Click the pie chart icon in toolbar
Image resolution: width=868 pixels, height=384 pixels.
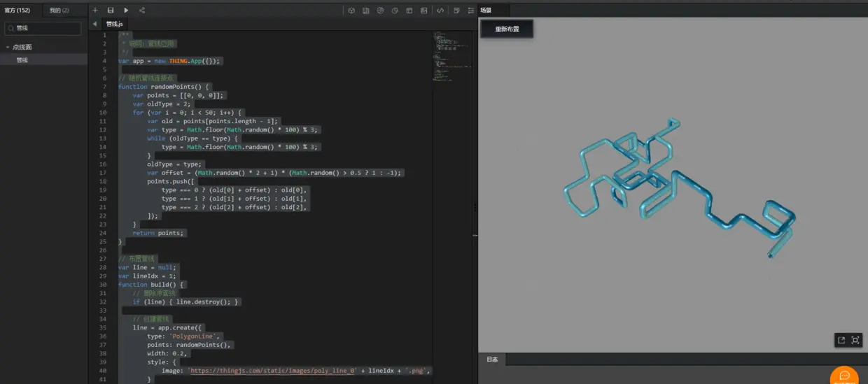(395, 10)
